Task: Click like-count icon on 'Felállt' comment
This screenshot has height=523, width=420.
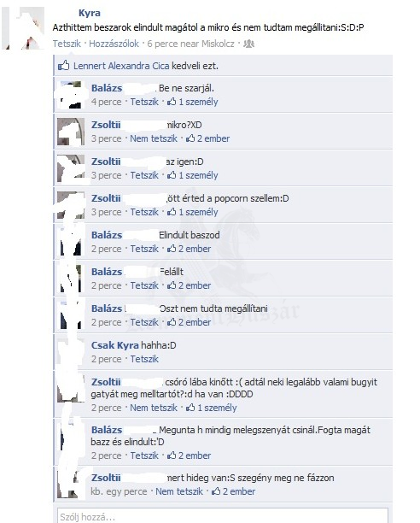Action: pos(172,285)
